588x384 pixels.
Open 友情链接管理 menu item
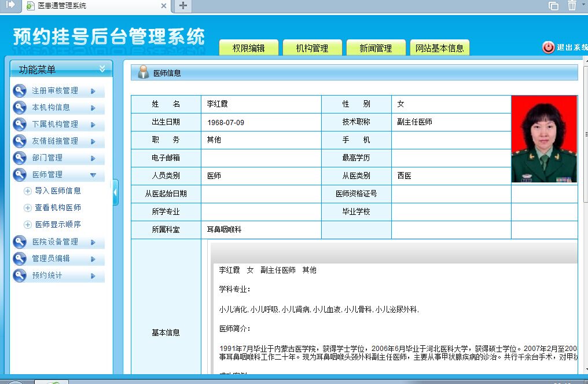click(x=55, y=141)
